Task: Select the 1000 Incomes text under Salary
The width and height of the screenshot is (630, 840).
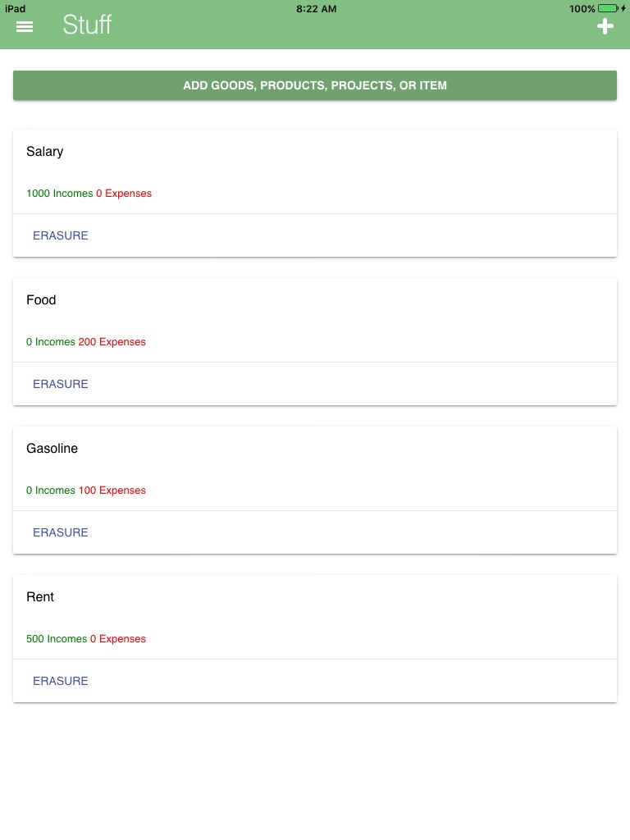Action: [59, 194]
